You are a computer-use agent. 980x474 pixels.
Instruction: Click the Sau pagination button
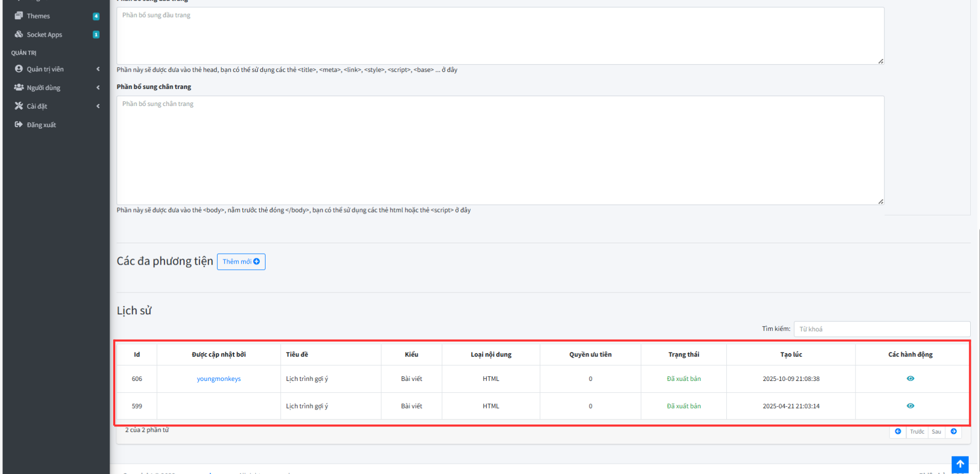[x=936, y=432]
